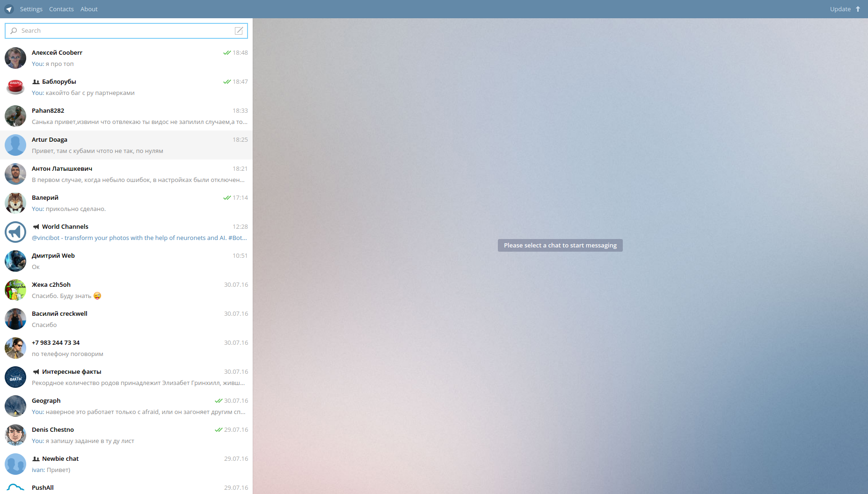The height and width of the screenshot is (494, 868).
Task: Click avatar of +7 983 244 73 34
Action: tap(15, 348)
